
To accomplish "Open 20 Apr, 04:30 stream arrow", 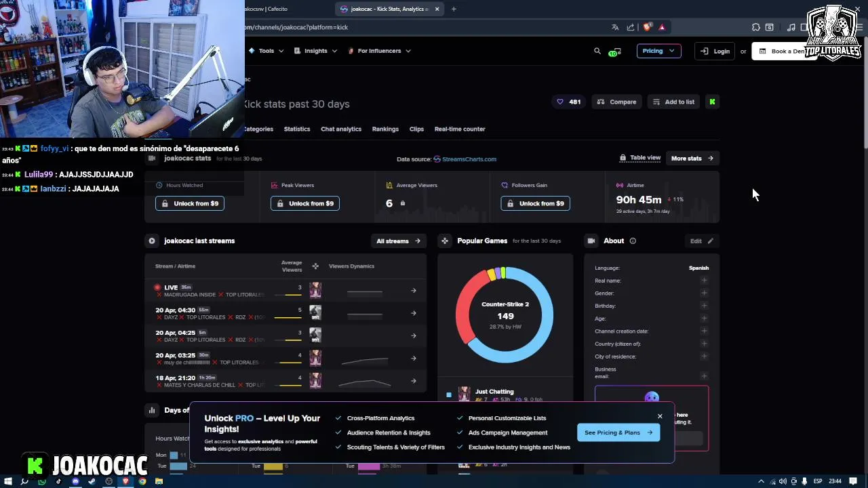I will [x=414, y=313].
